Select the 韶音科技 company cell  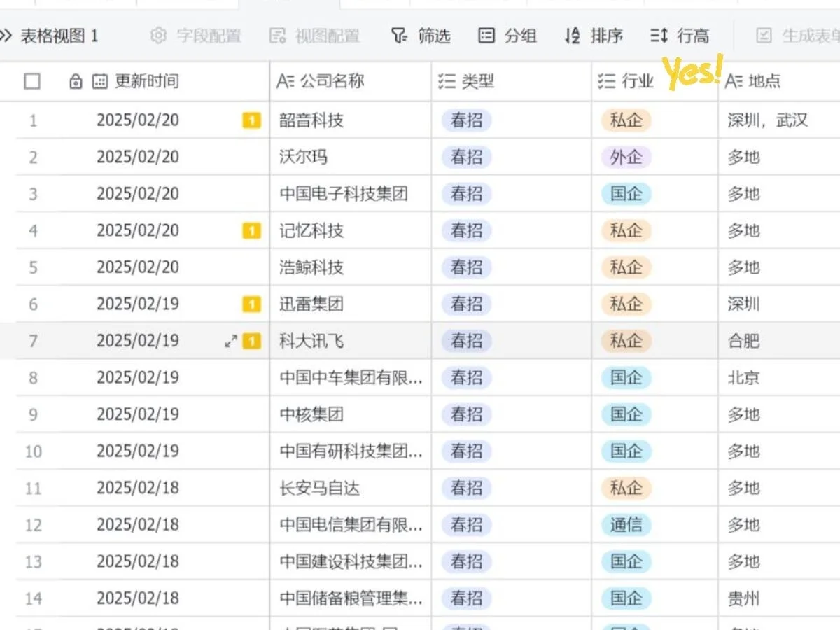[351, 120]
